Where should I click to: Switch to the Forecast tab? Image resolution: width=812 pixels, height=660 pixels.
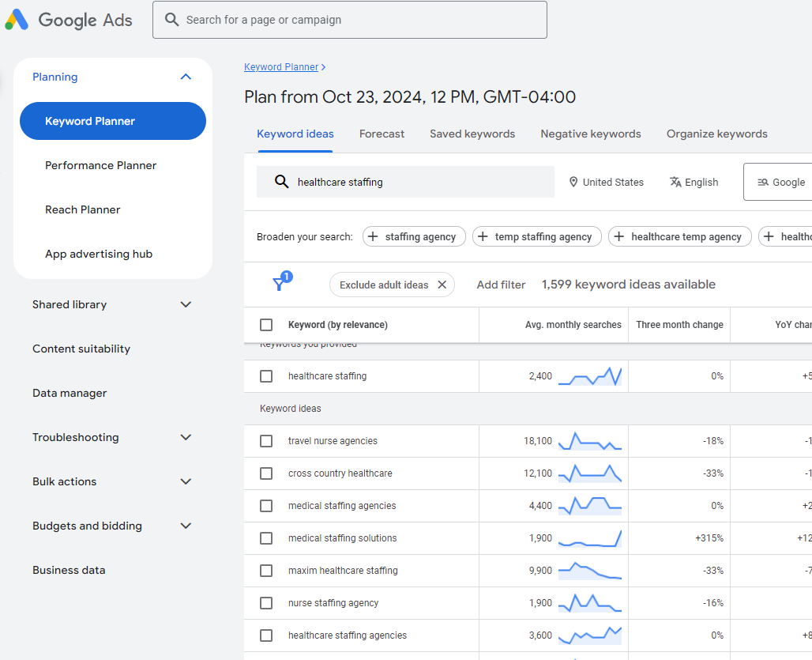382,134
